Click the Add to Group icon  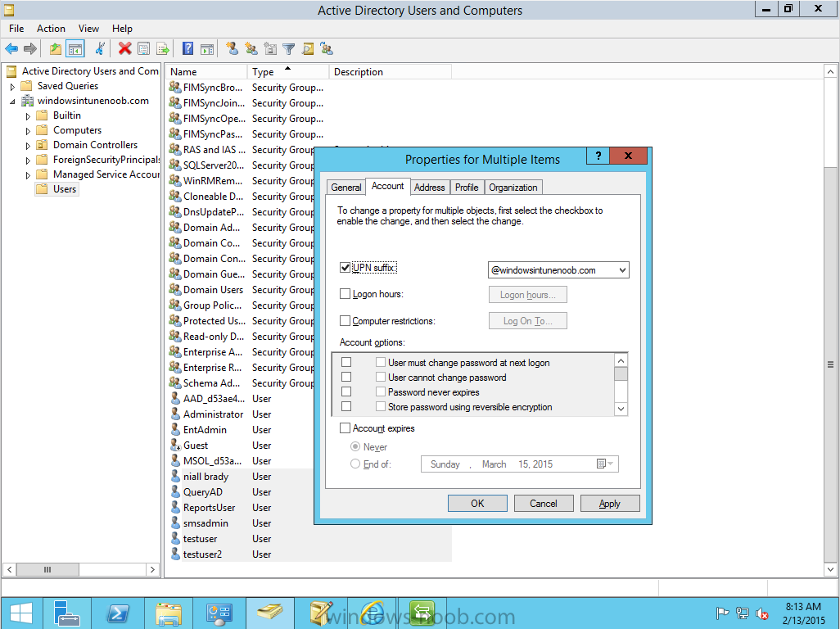coord(327,49)
